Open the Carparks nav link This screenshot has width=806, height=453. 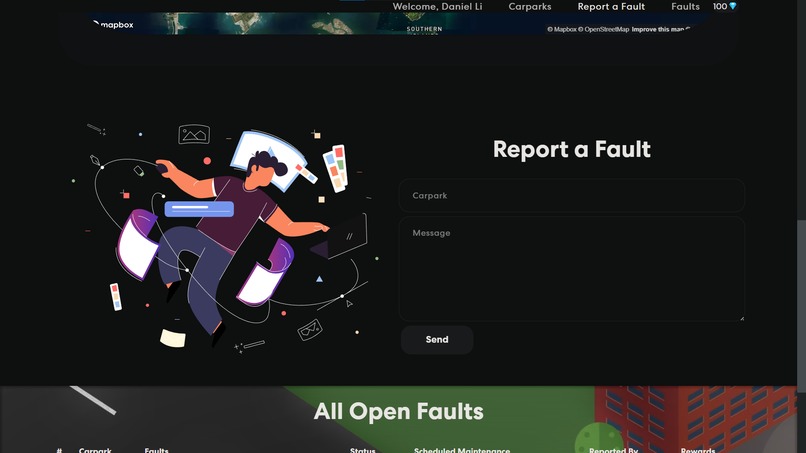529,7
